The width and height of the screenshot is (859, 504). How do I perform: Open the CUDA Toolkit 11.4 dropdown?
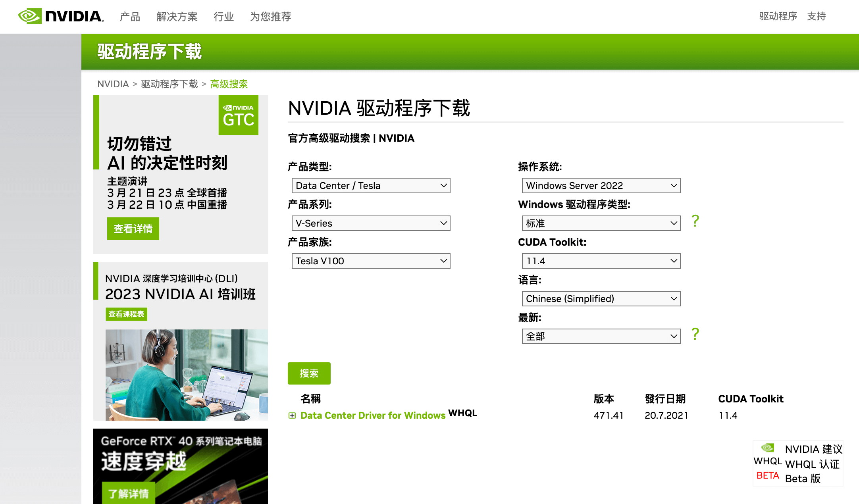[601, 261]
